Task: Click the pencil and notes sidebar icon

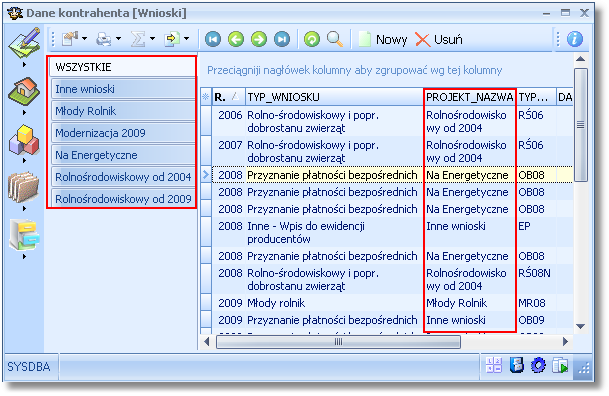Action: [24, 42]
